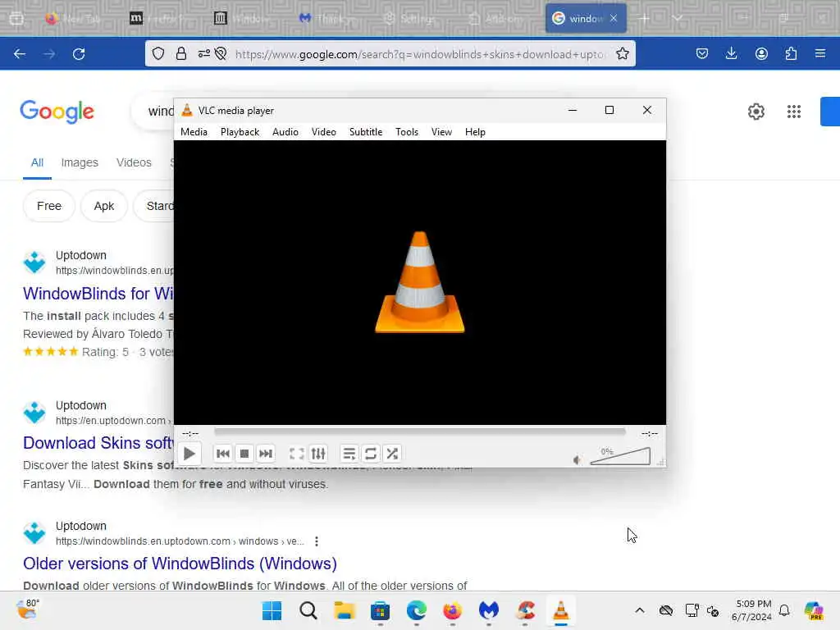
Task: Select Google Images tab
Action: point(80,162)
